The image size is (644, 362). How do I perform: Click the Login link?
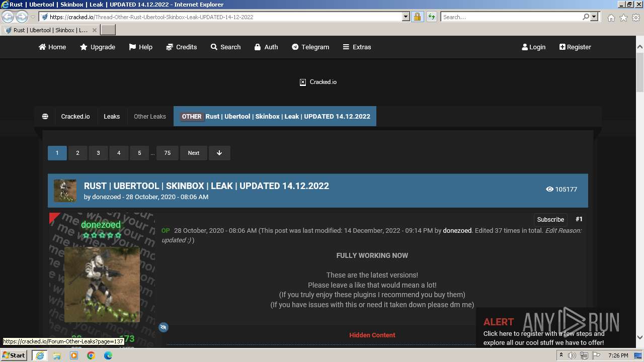pyautogui.click(x=533, y=47)
